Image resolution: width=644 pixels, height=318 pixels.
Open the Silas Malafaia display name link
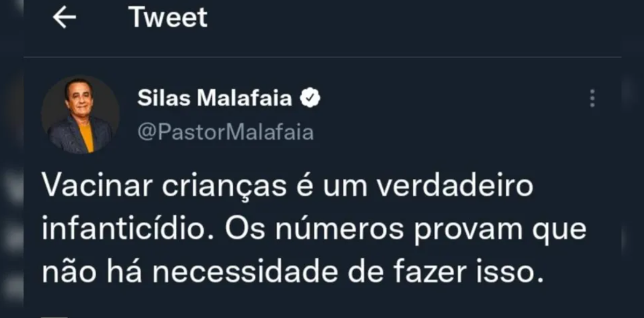[x=214, y=98]
